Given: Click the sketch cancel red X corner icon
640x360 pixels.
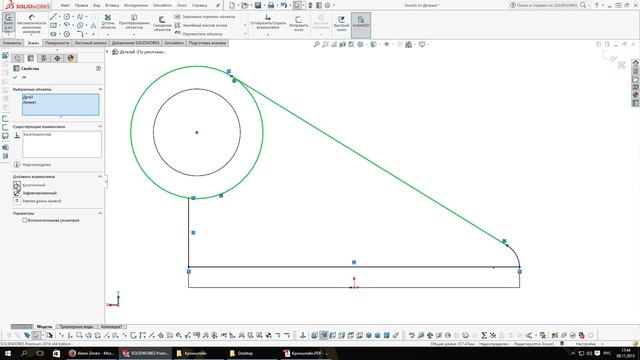Looking at the screenshot, I should click(621, 64).
